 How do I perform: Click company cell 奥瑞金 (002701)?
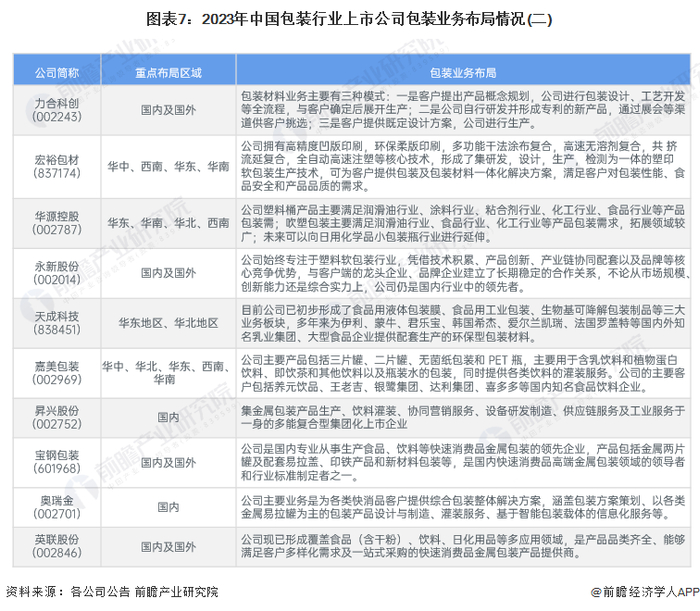[x=57, y=507]
